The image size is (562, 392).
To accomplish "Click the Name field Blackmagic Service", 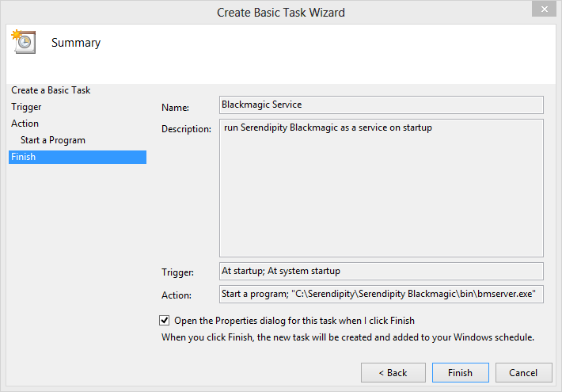I will (x=382, y=105).
